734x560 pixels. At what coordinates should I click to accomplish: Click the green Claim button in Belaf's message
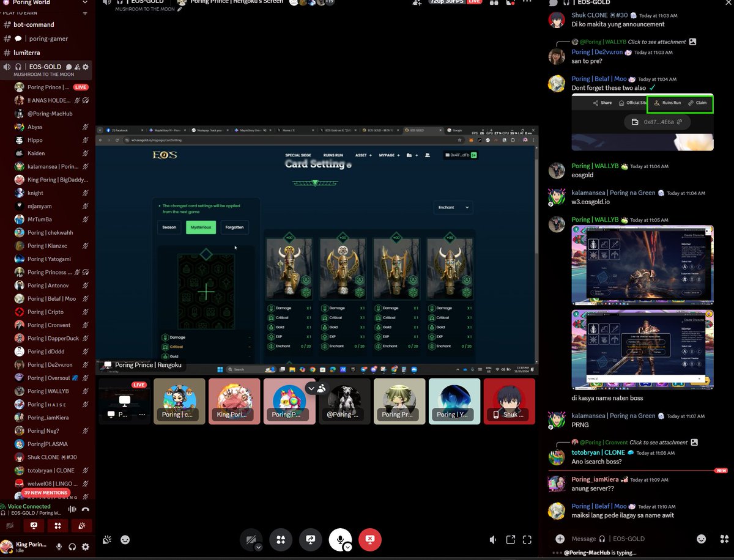699,103
